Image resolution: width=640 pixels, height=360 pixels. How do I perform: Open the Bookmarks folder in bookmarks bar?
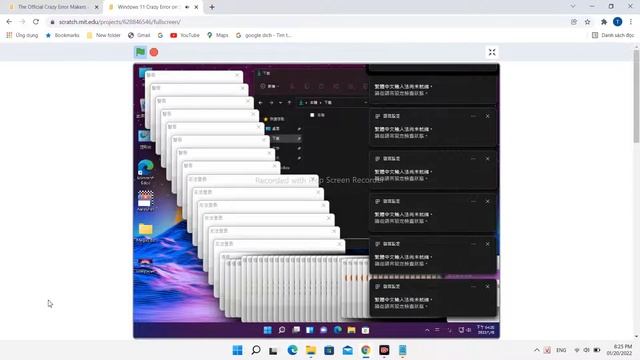click(x=62, y=36)
